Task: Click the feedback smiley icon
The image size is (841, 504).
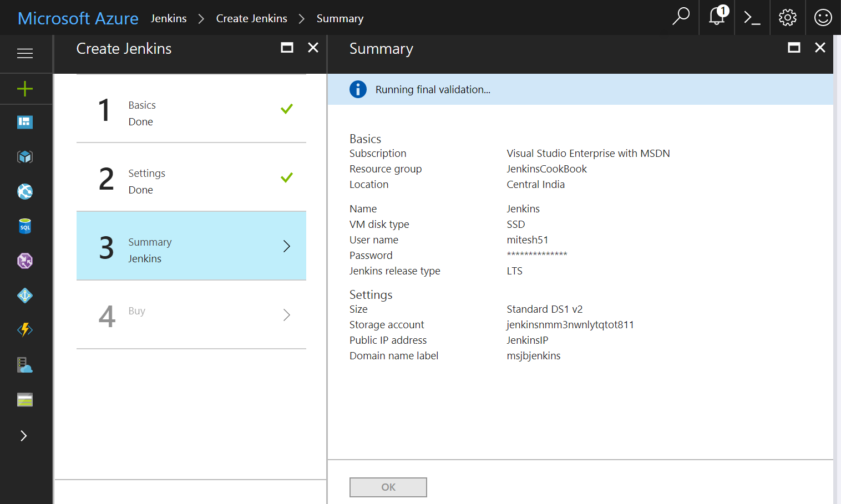Action: pyautogui.click(x=823, y=18)
